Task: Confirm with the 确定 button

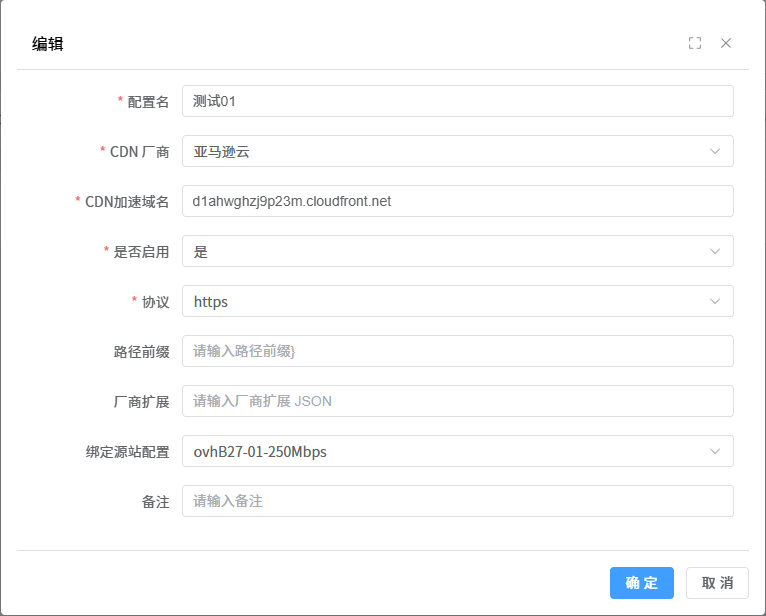Action: (x=641, y=583)
